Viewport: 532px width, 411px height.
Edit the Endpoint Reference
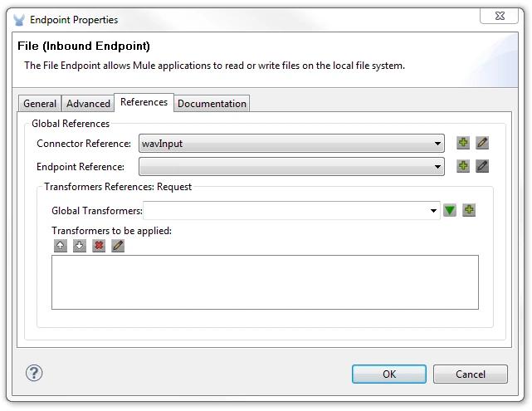coord(482,166)
